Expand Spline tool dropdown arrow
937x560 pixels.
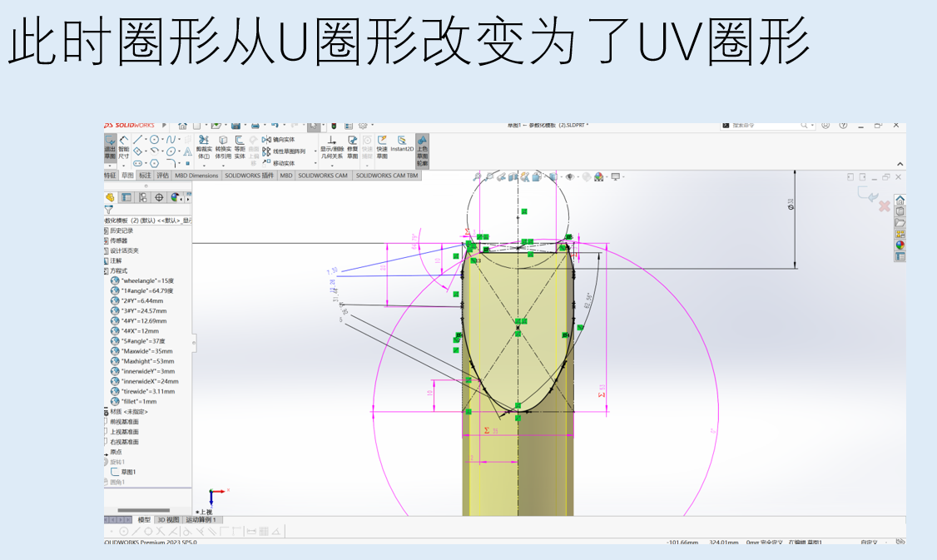tap(179, 139)
